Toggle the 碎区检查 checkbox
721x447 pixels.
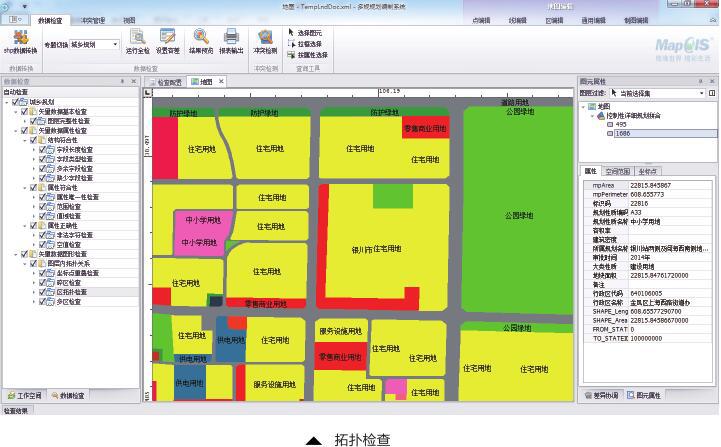pos(42,283)
